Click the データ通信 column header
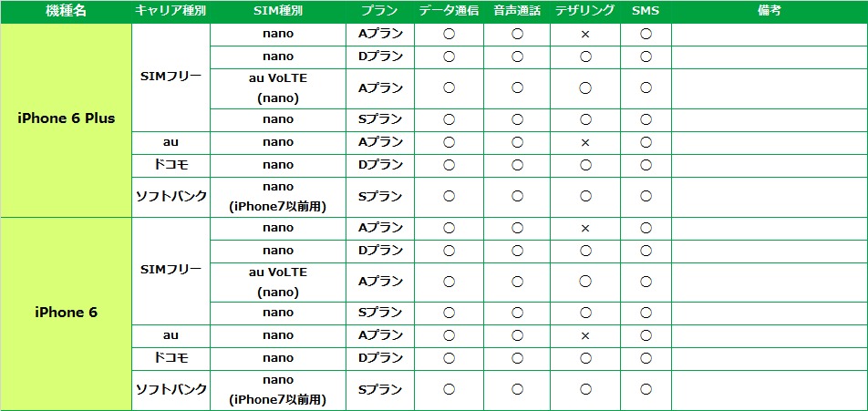Viewport: 868px width, 411px height. coord(449,11)
